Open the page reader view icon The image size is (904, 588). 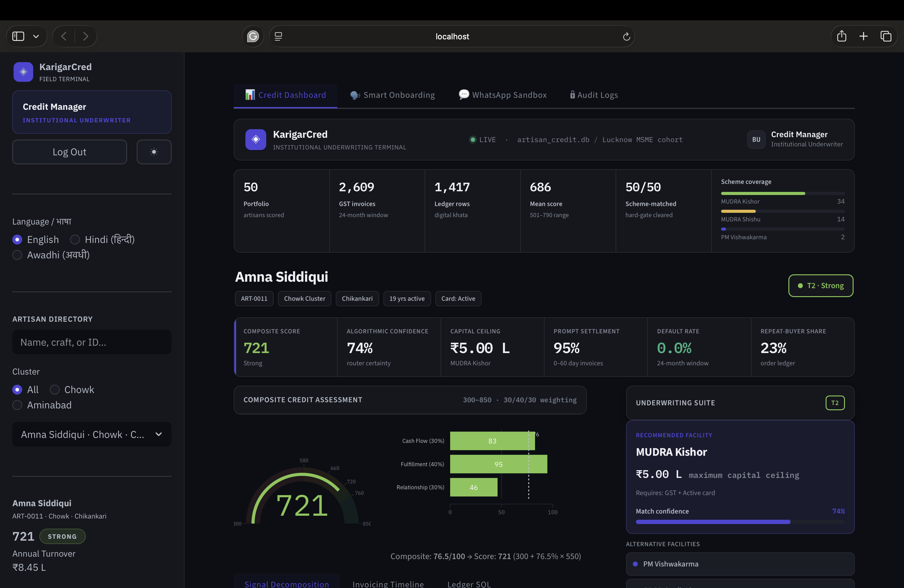click(x=278, y=37)
